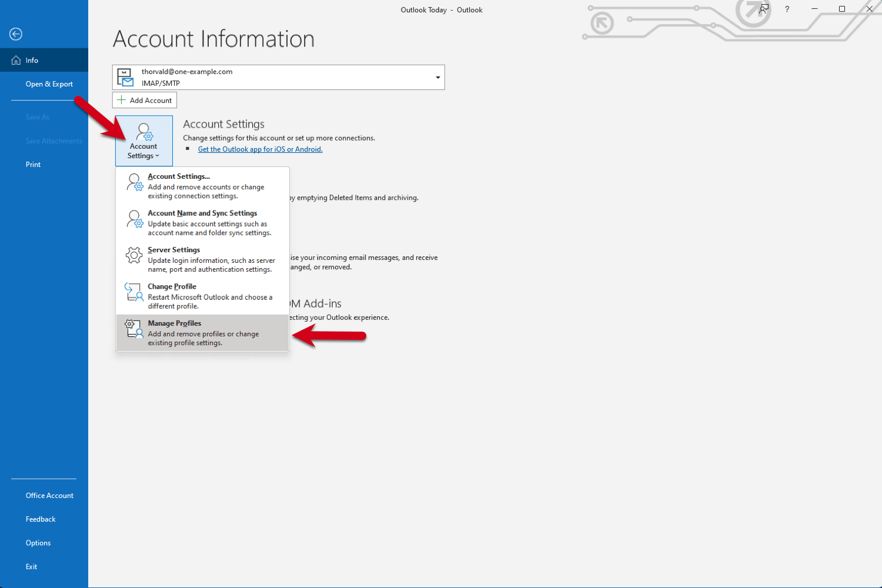Expand the account selector dropdown arrow
This screenshot has height=588, width=882.
coord(437,77)
